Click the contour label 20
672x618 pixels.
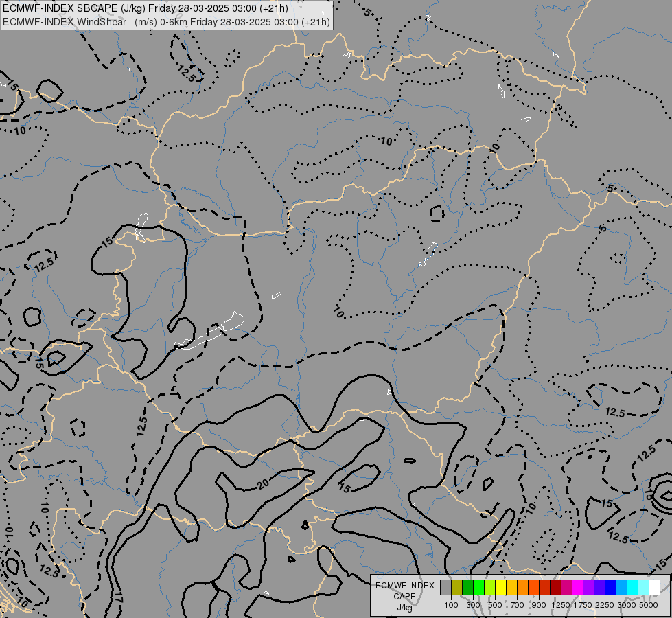click(x=263, y=484)
